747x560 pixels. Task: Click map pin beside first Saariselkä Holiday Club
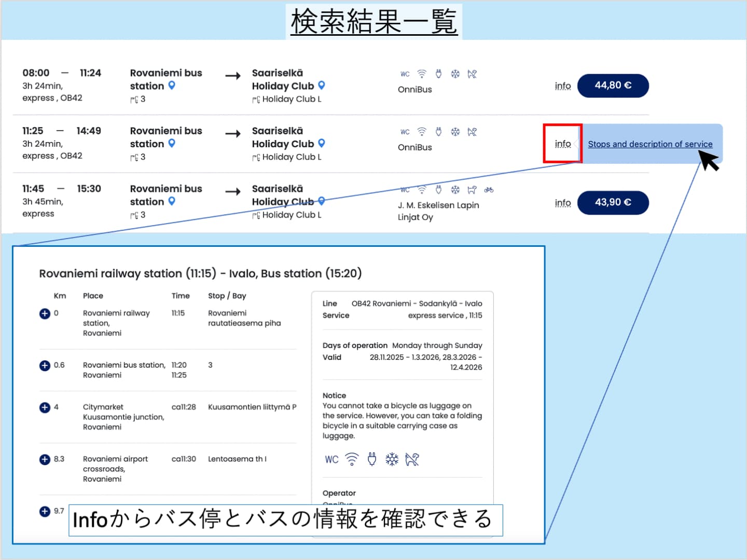pyautogui.click(x=322, y=86)
